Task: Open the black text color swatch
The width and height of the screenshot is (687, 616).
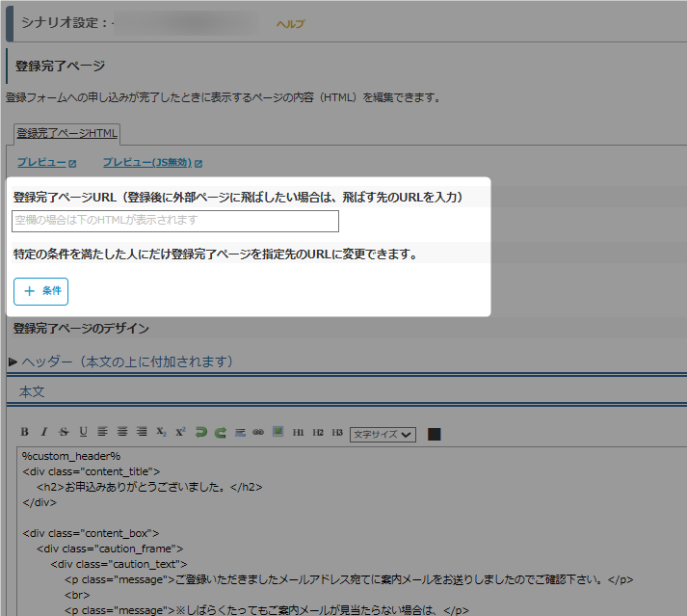Action: point(434,434)
